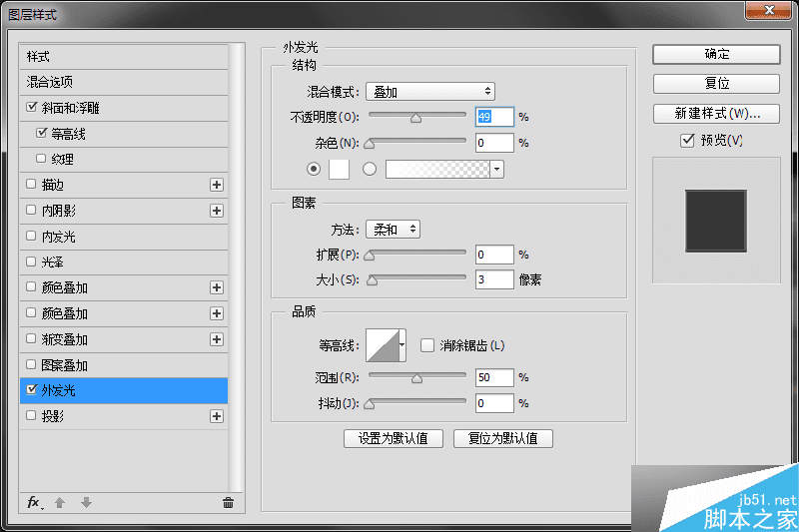Select the 样式 item in the list

(123, 57)
